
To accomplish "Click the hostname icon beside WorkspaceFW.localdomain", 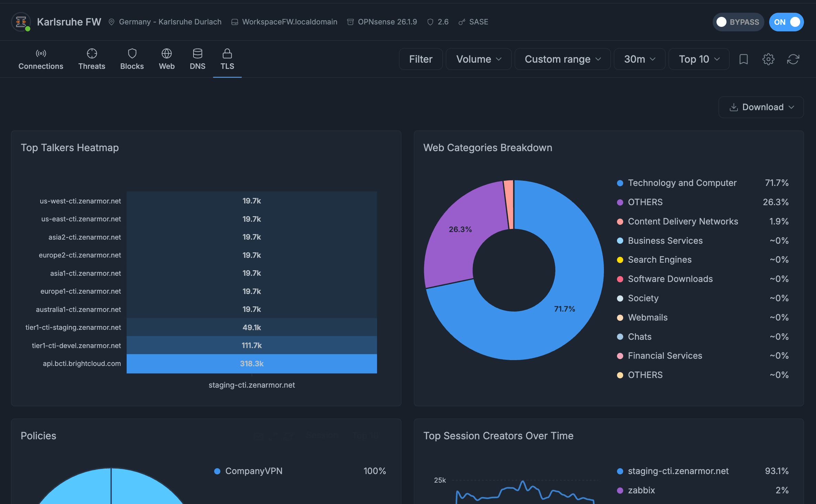I will coord(234,22).
